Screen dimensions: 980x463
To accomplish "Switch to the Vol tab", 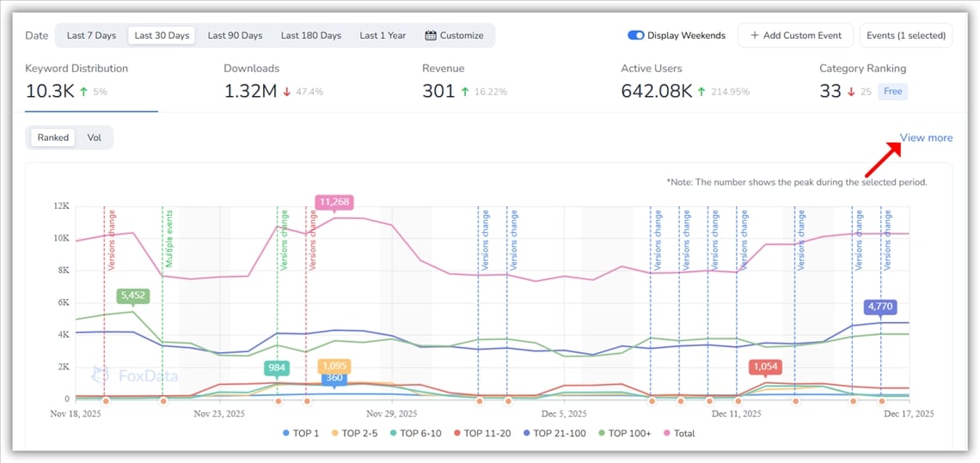I will (95, 137).
